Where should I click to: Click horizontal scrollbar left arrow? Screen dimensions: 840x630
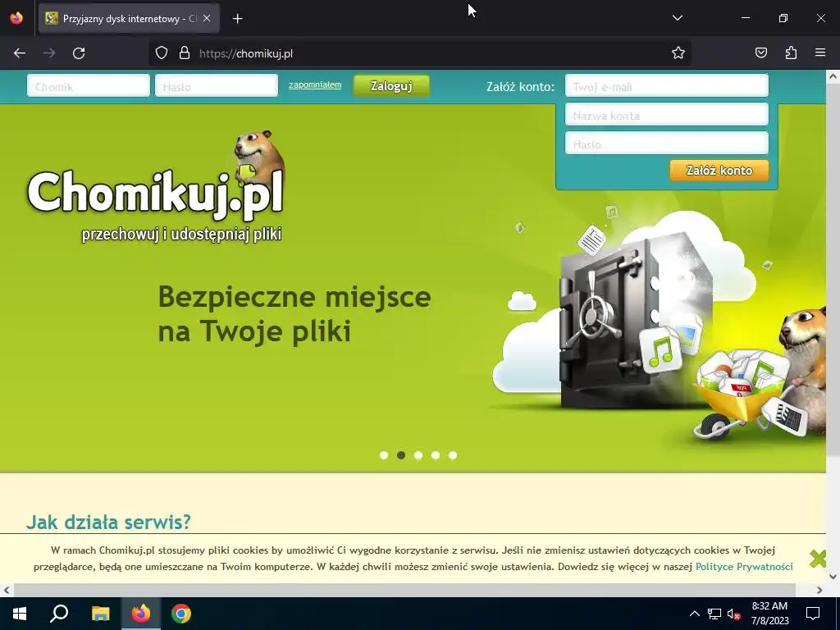tap(7, 591)
